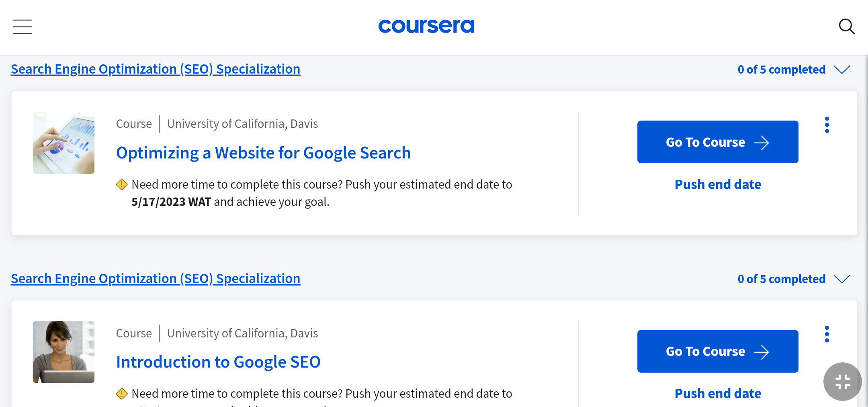Click the woman at laptop course thumbnail

click(63, 352)
